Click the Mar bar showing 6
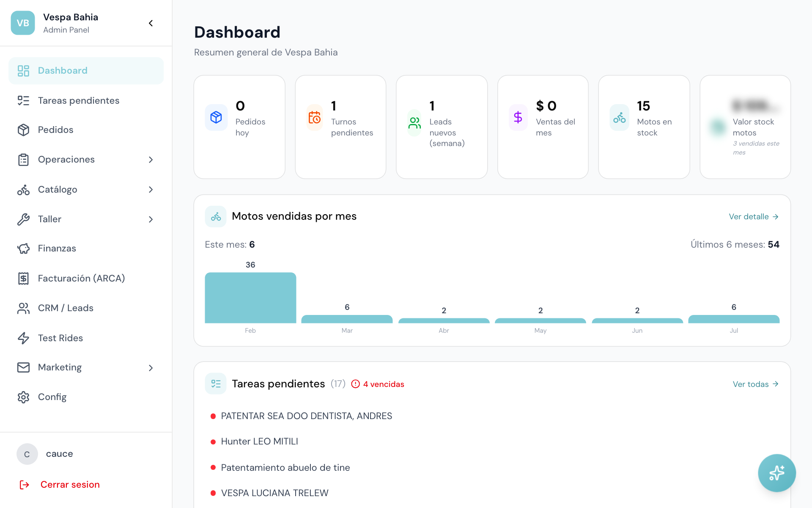812x508 pixels. click(x=347, y=319)
